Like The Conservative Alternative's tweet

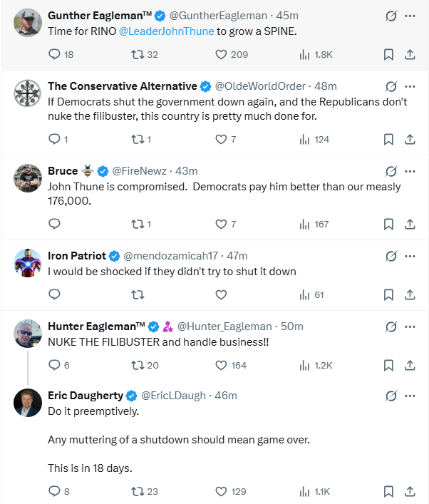click(221, 139)
